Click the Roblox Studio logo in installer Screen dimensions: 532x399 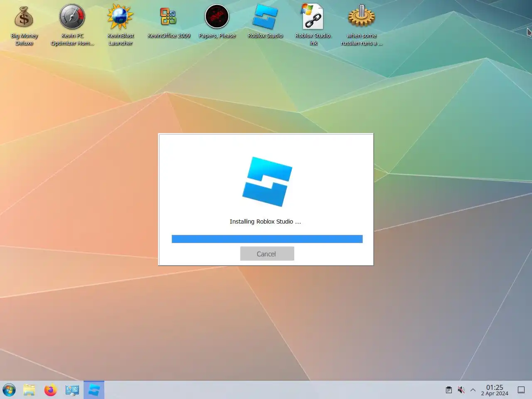[267, 182]
